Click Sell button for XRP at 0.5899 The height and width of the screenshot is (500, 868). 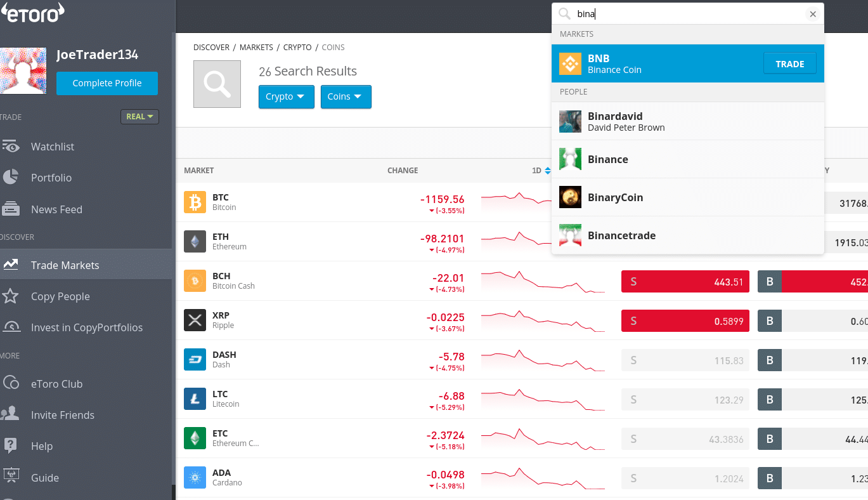(685, 321)
